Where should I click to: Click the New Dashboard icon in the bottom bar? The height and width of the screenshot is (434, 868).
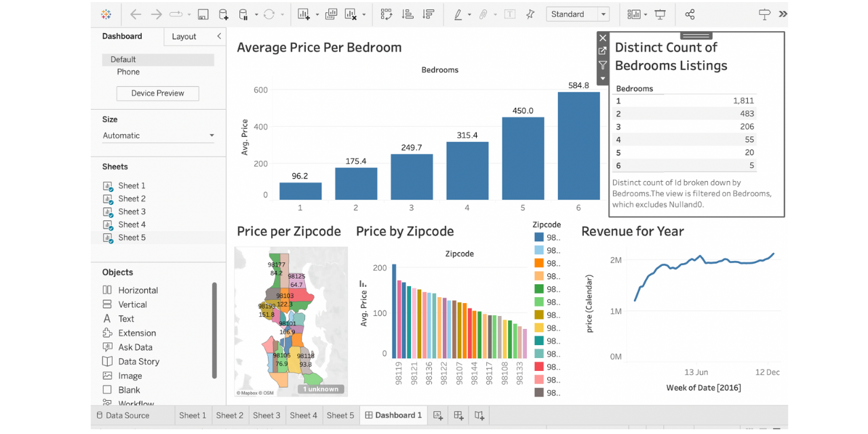458,415
